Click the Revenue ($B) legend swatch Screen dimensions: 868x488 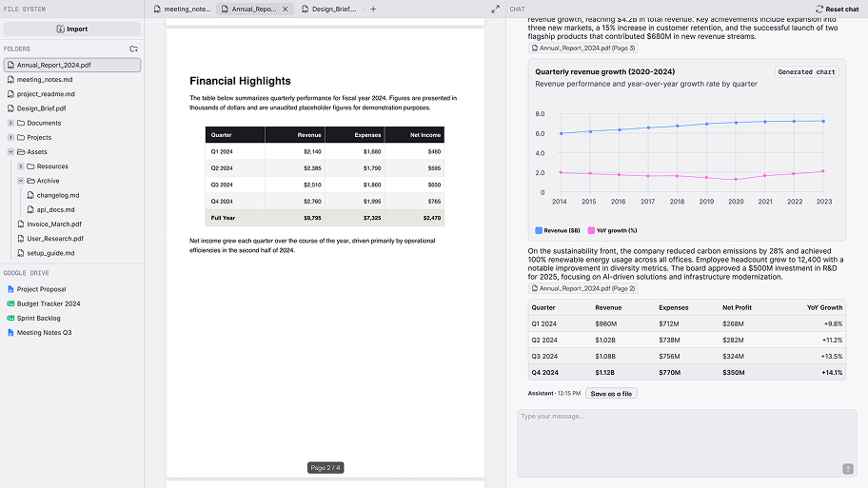pyautogui.click(x=539, y=230)
